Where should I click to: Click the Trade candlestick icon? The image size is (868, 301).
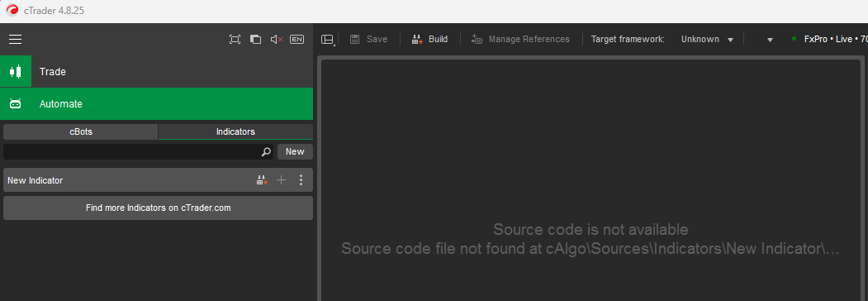pos(16,71)
